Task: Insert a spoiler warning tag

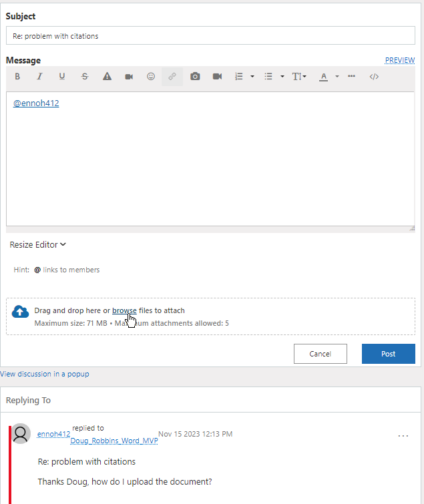Action: [107, 77]
